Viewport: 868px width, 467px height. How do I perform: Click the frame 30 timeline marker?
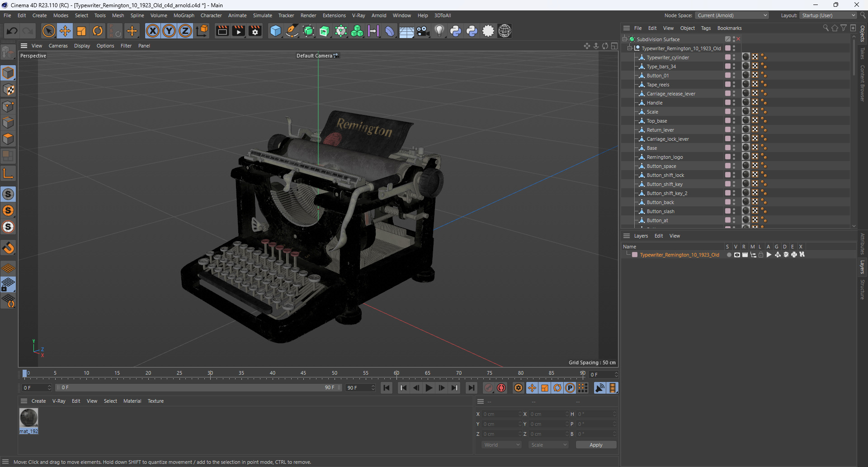pyautogui.click(x=210, y=373)
